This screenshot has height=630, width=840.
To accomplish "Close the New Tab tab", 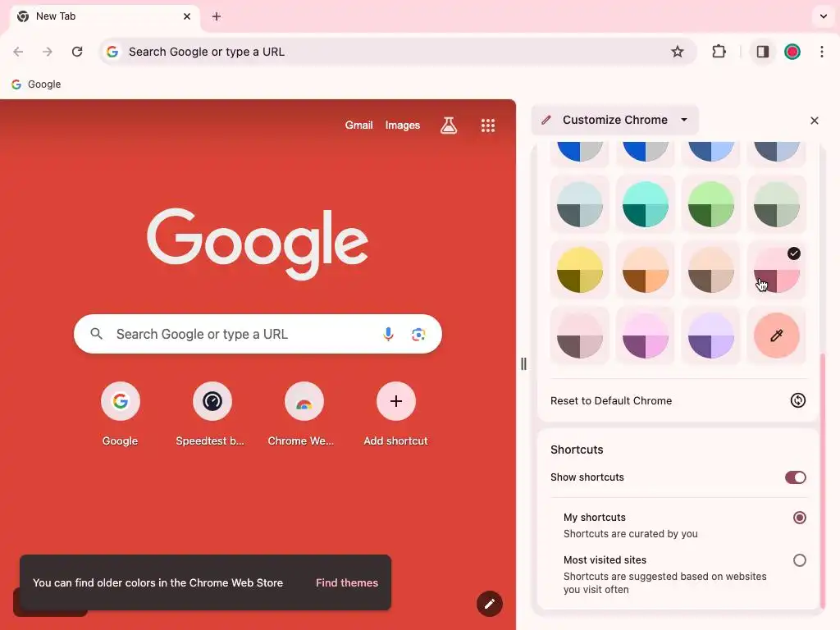I will (187, 16).
